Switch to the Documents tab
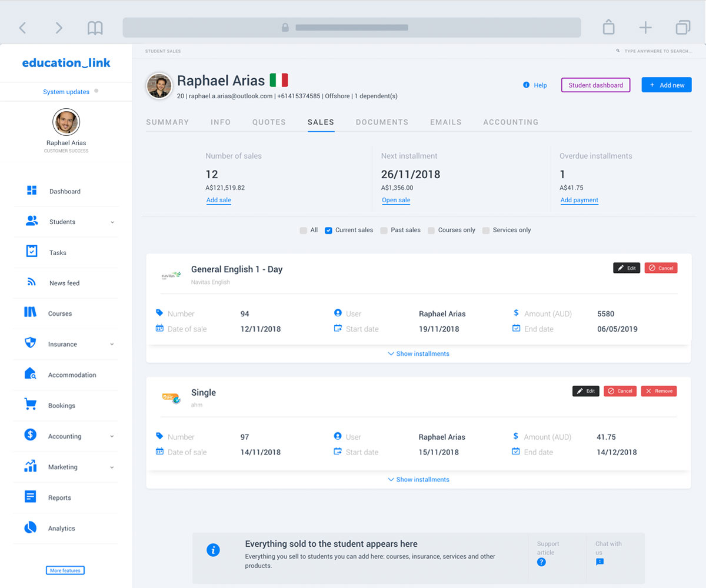The width and height of the screenshot is (706, 588). click(382, 122)
